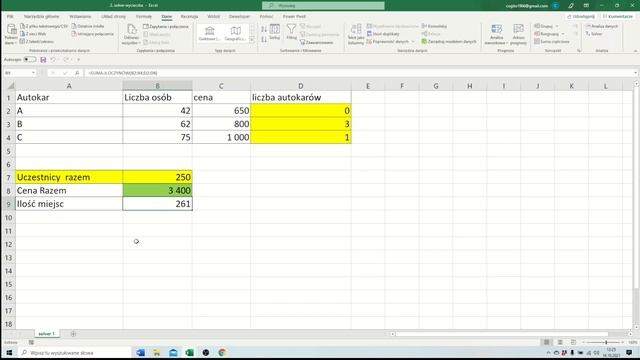This screenshot has height=360, width=640.
Task: Switch to Page Layout view in status bar
Action: click(x=560, y=342)
